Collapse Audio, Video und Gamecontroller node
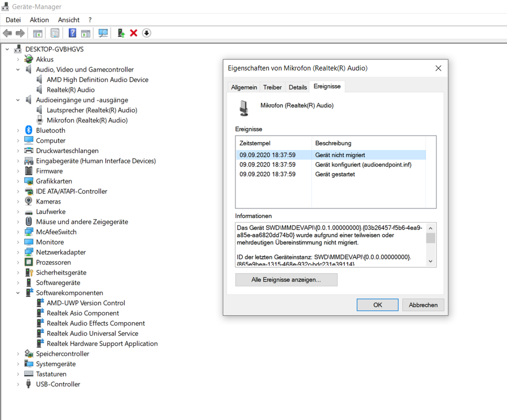Screen dimensions: 507x420 click(18, 70)
